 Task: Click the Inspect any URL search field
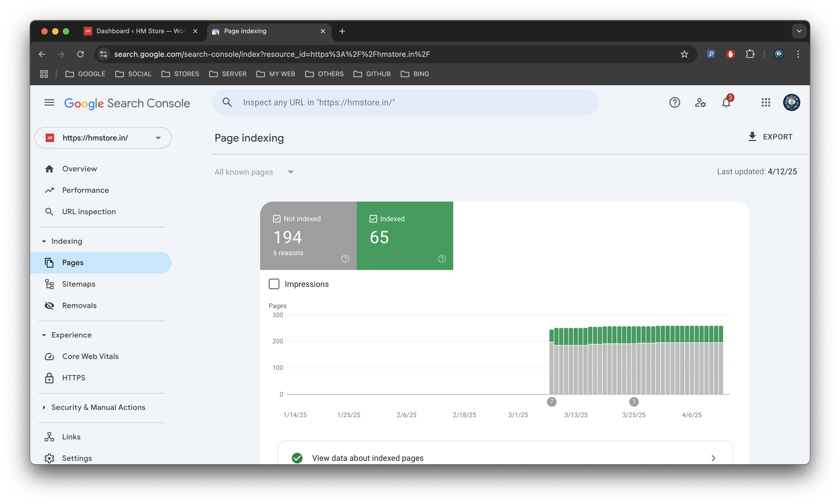(x=405, y=102)
